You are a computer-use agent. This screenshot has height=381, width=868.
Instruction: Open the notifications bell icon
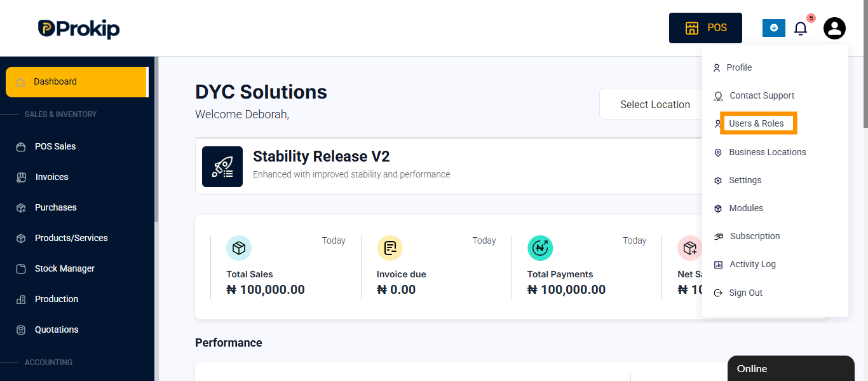pos(801,29)
